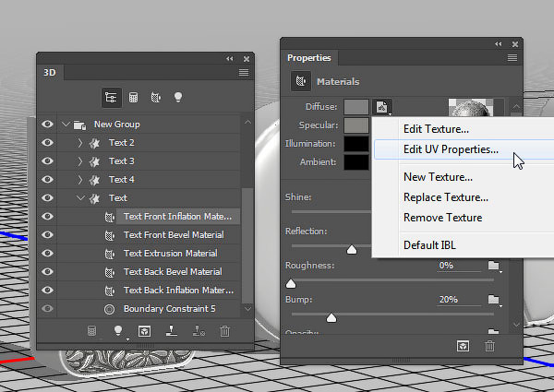Click Diffuse texture file icon
Viewport: 554px width, 392px height.
tap(383, 107)
